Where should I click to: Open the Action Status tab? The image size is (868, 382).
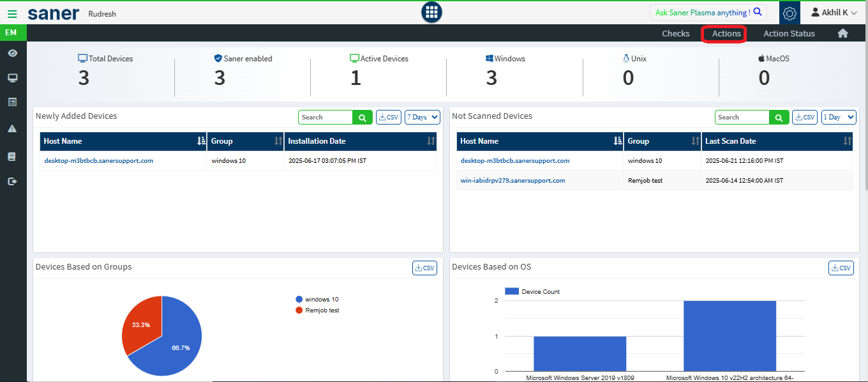pyautogui.click(x=789, y=33)
